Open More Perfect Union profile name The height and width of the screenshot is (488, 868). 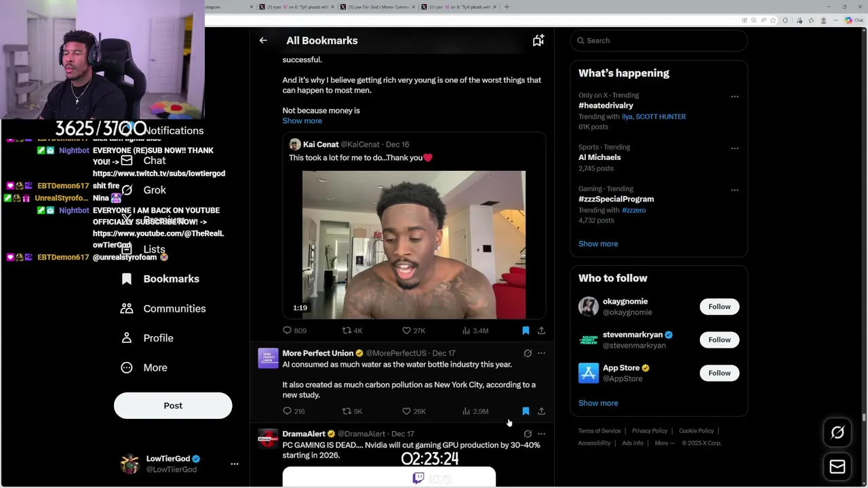coord(318,353)
